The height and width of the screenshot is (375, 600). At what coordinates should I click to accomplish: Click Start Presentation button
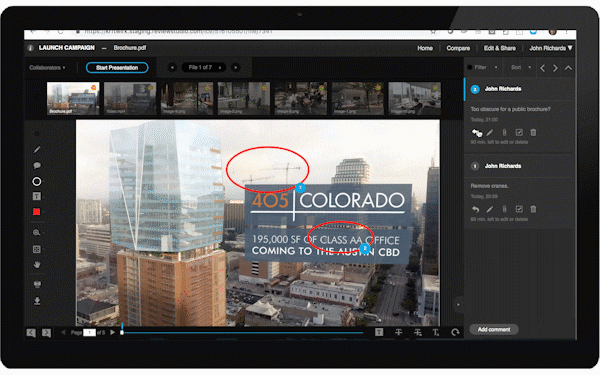(x=117, y=68)
